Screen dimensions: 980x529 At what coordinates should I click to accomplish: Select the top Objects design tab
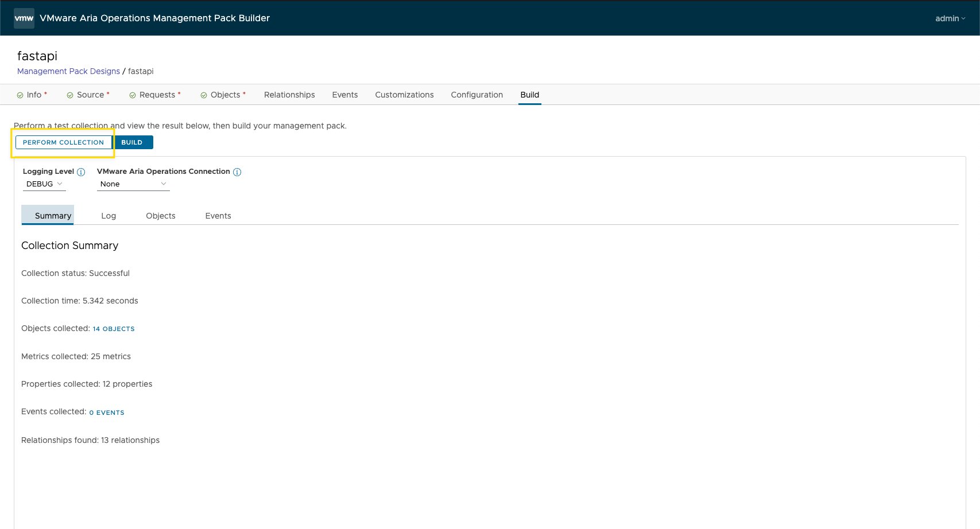click(225, 95)
